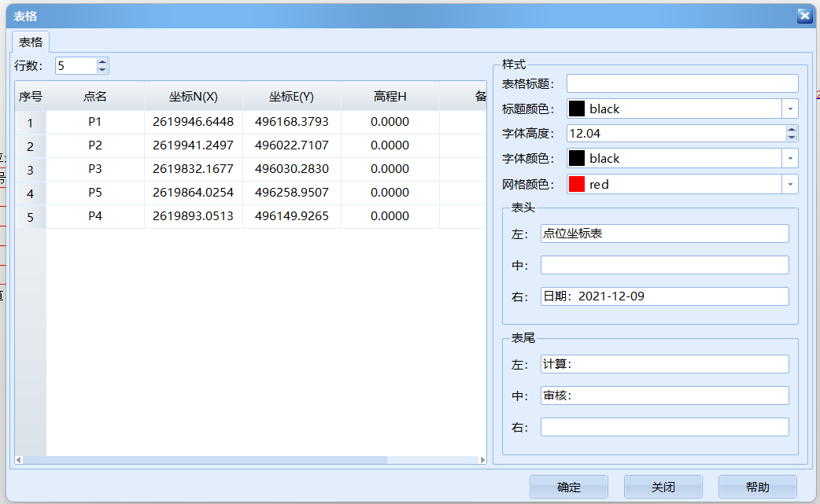Select the P5 point name cell
This screenshot has width=820, height=504.
[x=95, y=193]
